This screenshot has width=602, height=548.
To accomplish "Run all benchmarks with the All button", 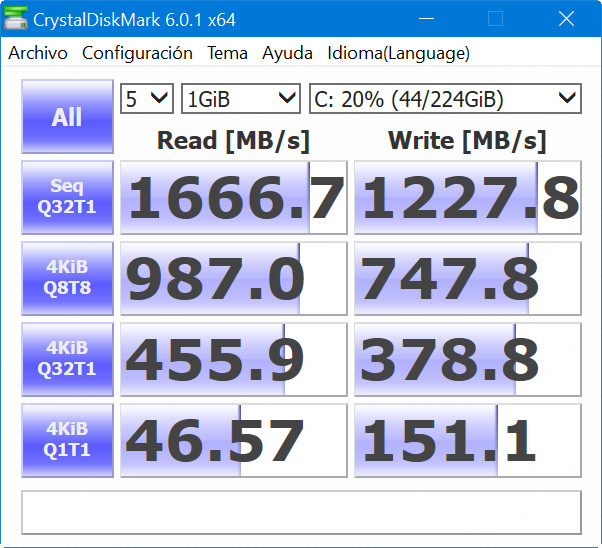I will click(x=67, y=117).
